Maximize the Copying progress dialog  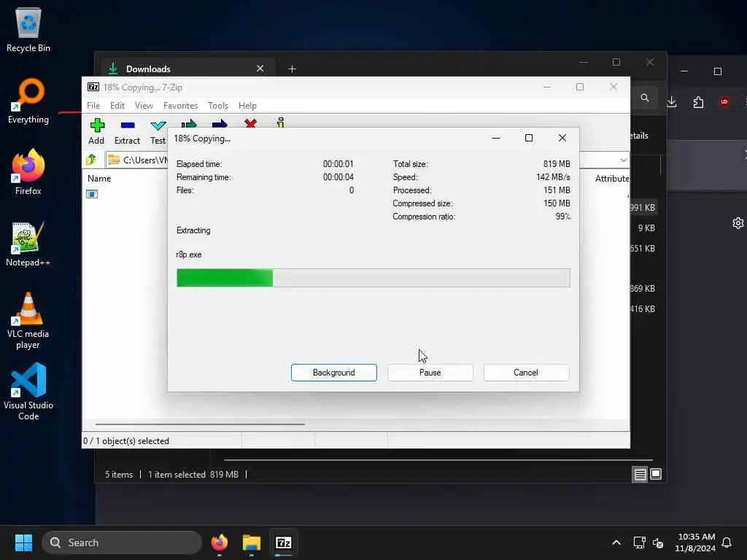[x=529, y=138]
